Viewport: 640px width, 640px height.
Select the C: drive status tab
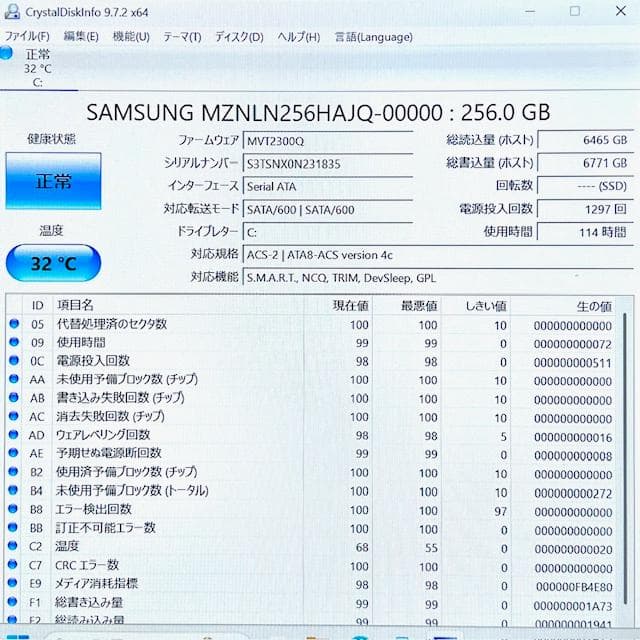click(x=38, y=68)
